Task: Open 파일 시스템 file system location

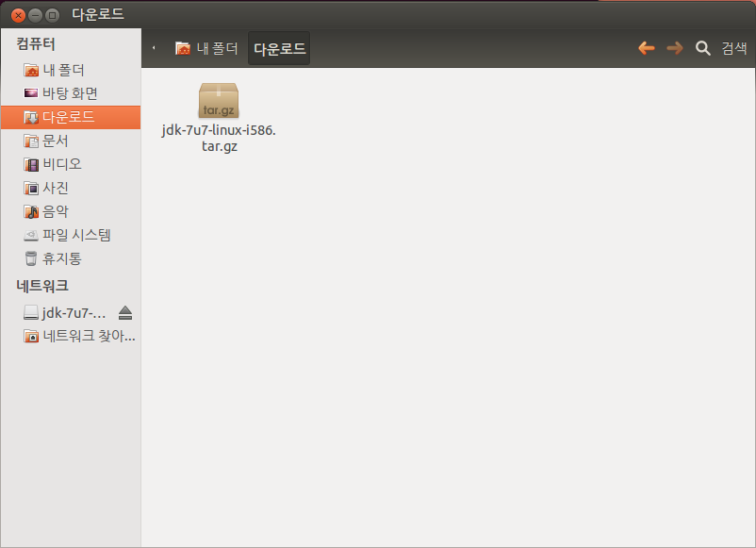Action: click(x=75, y=235)
